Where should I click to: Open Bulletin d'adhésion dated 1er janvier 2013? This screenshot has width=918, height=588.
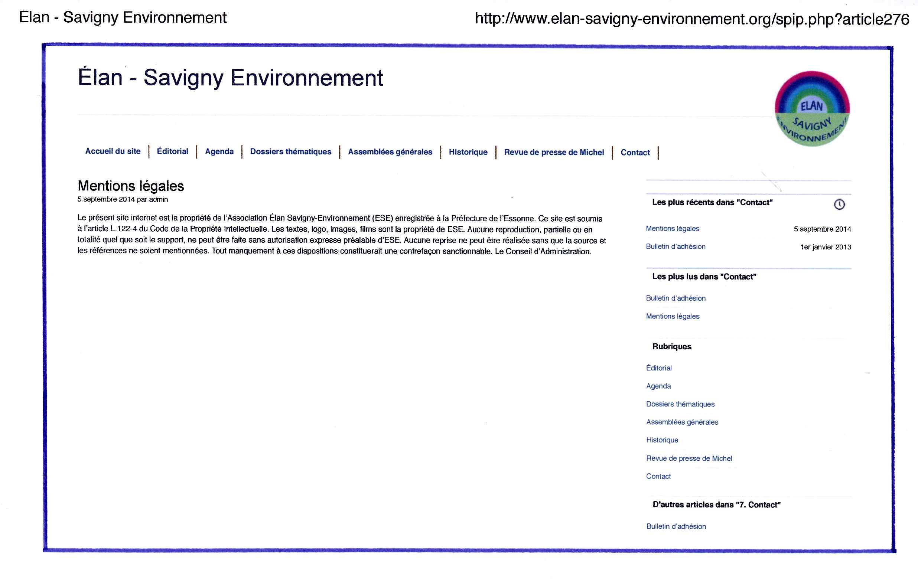pos(676,246)
